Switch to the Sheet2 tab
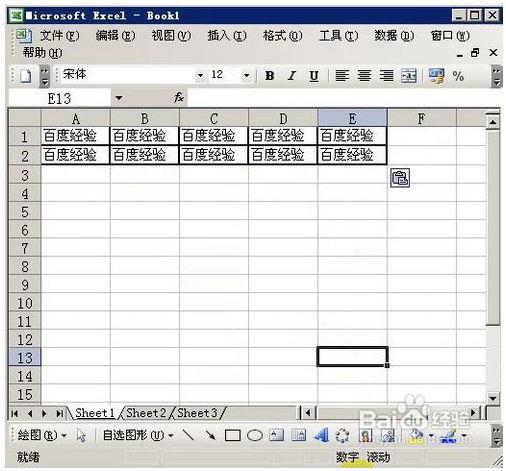 (146, 413)
